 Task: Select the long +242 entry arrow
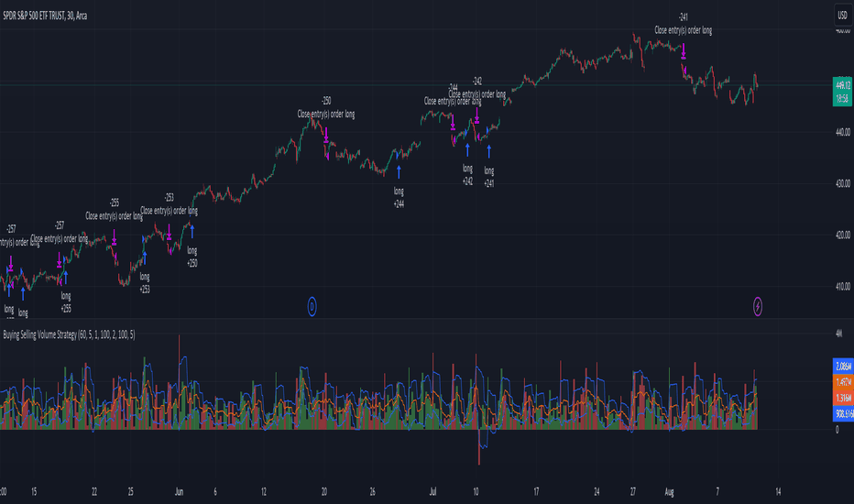tap(467, 150)
